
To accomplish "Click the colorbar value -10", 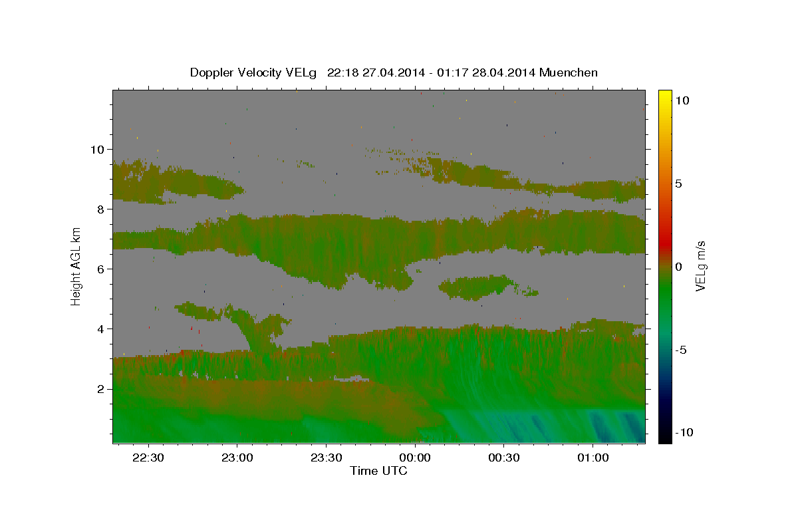I will (x=684, y=433).
